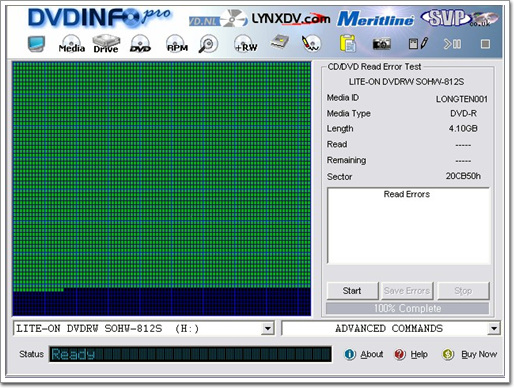Click the LITE-ON DVDRW SOHW-812S drive title
The width and height of the screenshot is (514, 388).
406,82
